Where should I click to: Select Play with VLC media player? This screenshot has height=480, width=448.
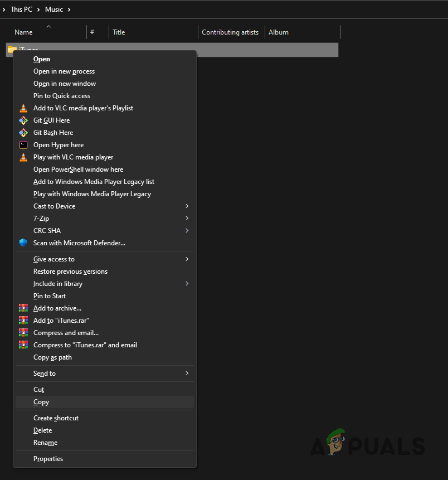[x=105, y=157]
